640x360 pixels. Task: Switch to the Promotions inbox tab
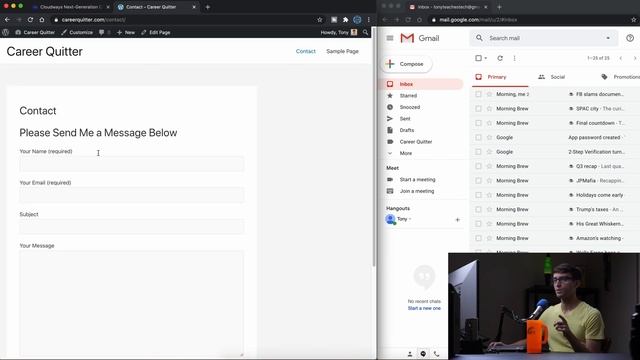tap(621, 77)
